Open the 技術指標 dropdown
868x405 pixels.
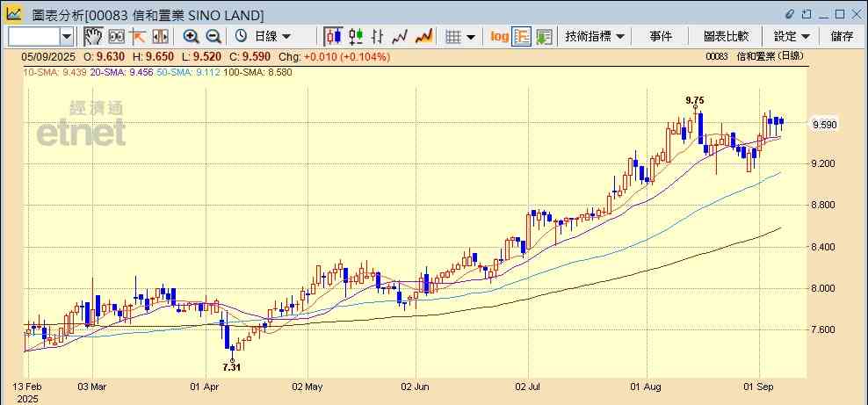pos(595,37)
